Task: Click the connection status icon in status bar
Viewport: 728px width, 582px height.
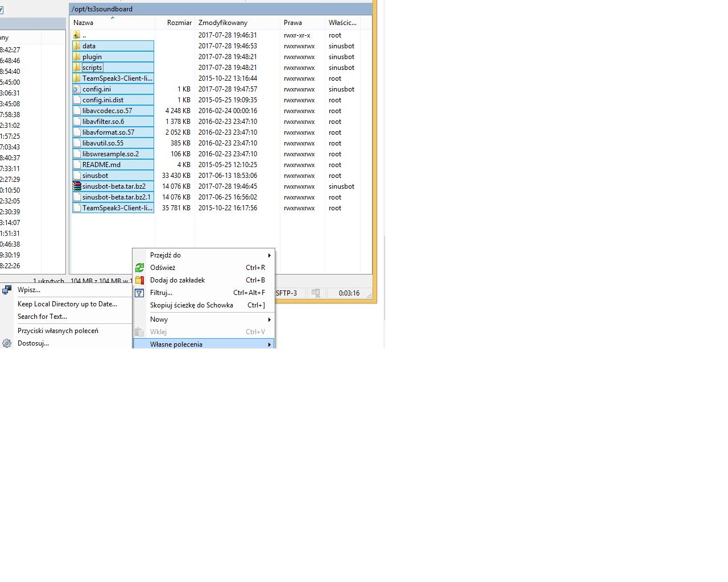Action: (316, 293)
